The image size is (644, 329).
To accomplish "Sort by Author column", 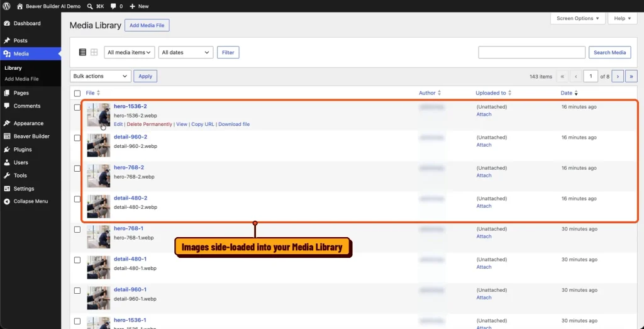I will pyautogui.click(x=430, y=93).
